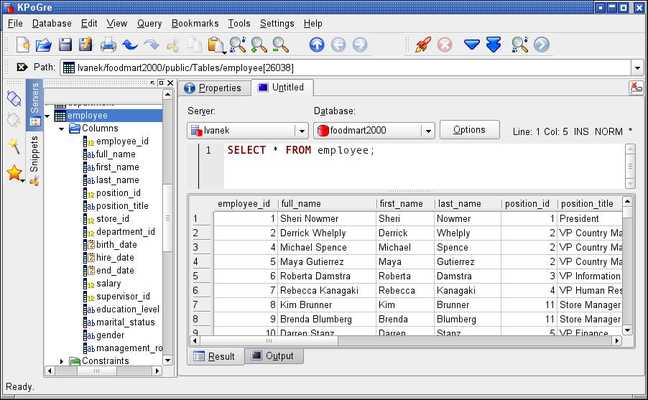The image size is (648, 400).
Task: Click the connect server plug sidebar icon
Action: pos(14,98)
